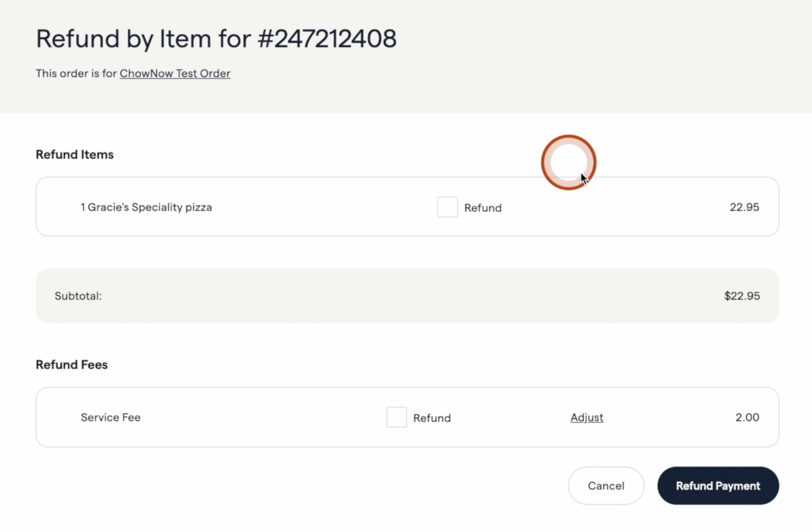Check the Refund box for the Service Fee
The image size is (812, 532).
pyautogui.click(x=396, y=417)
